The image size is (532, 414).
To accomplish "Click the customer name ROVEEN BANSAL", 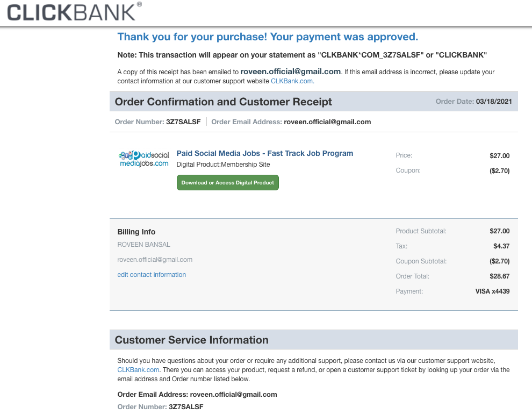I will tap(143, 245).
